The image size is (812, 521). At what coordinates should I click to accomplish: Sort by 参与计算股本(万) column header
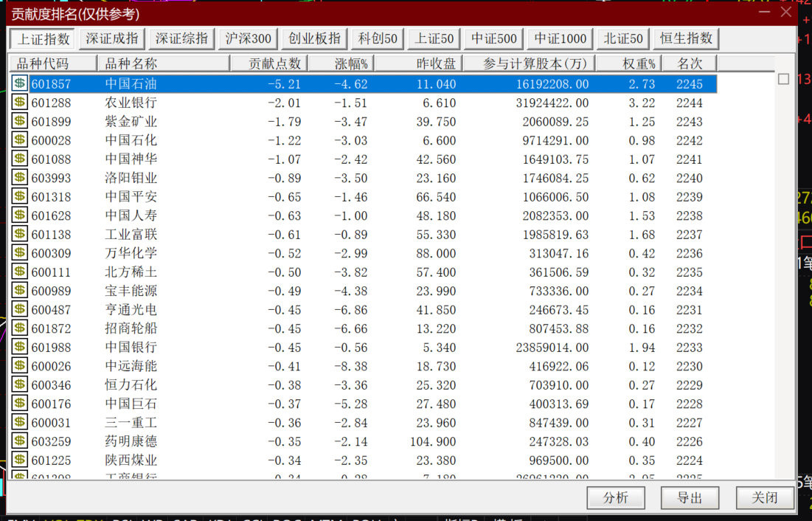pos(529,63)
